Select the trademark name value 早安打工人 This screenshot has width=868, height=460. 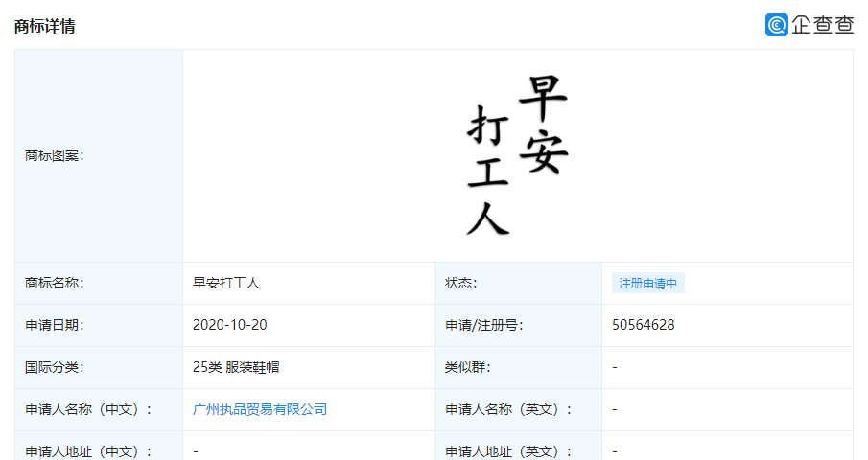click(226, 283)
